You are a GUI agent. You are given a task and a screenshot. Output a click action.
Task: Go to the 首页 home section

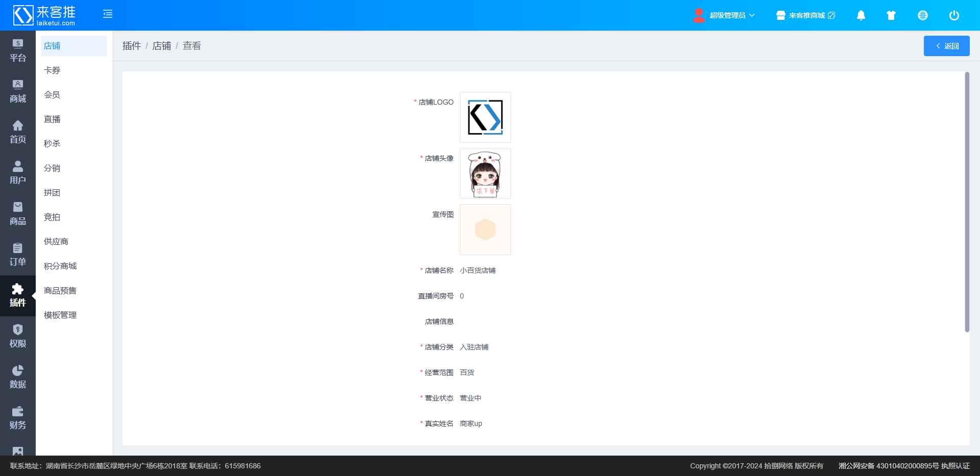click(18, 132)
